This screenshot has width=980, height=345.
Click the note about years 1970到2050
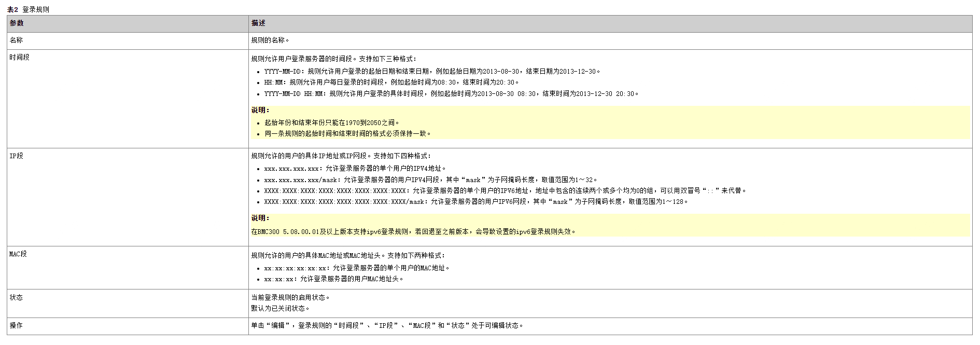click(332, 123)
